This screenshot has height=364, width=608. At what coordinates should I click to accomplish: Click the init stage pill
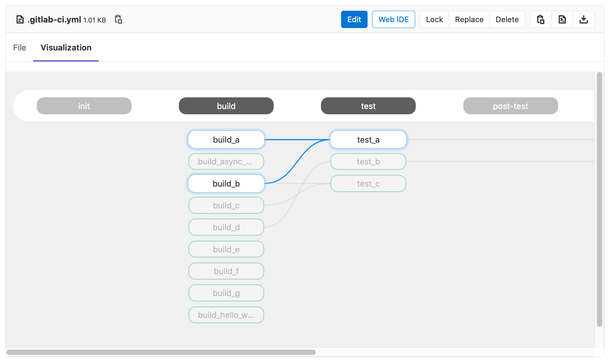click(84, 106)
